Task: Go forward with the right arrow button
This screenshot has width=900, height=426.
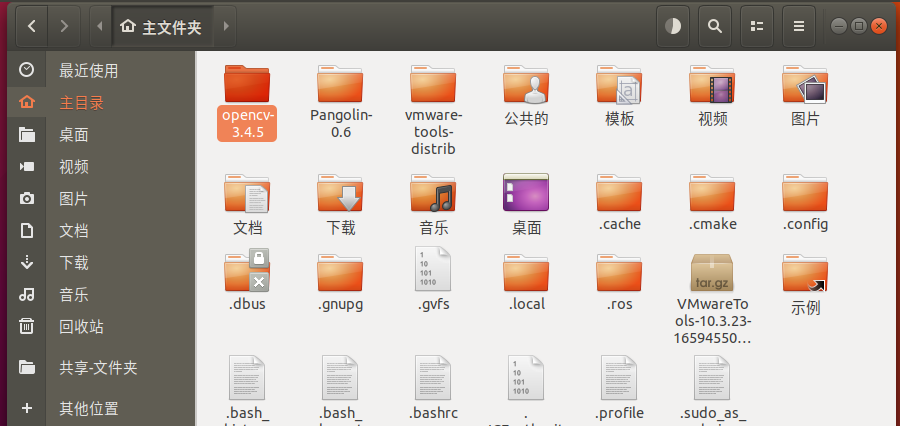Action: point(64,26)
